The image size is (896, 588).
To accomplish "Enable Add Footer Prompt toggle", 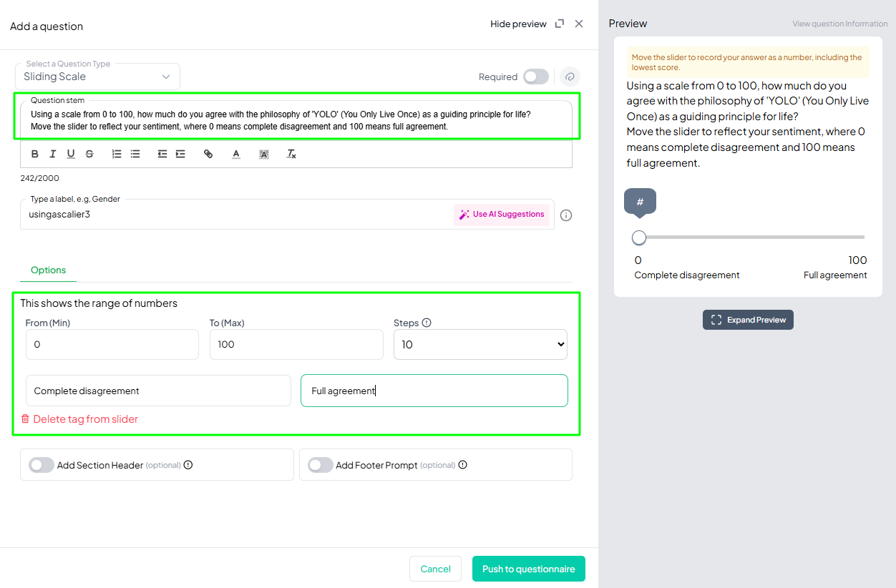I will [321, 465].
